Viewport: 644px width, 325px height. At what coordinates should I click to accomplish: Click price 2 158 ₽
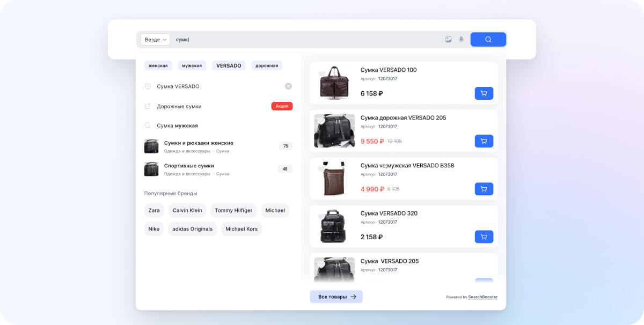pyautogui.click(x=372, y=237)
